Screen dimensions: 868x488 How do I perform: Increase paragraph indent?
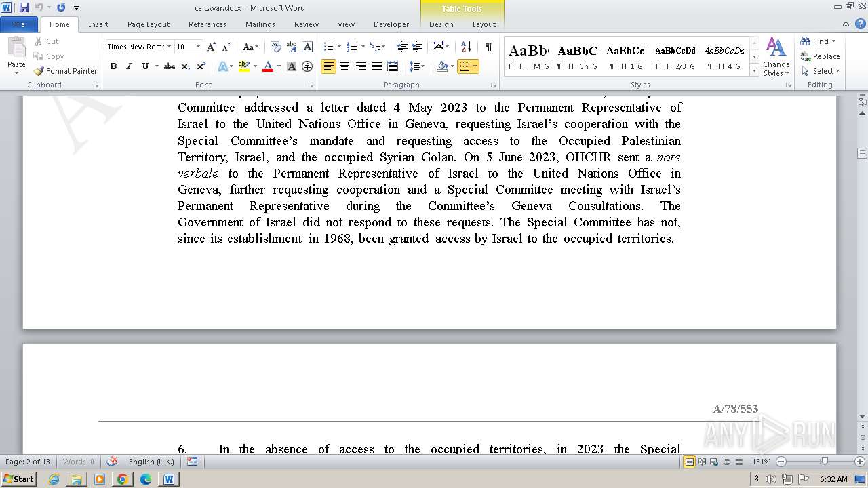pyautogui.click(x=418, y=47)
